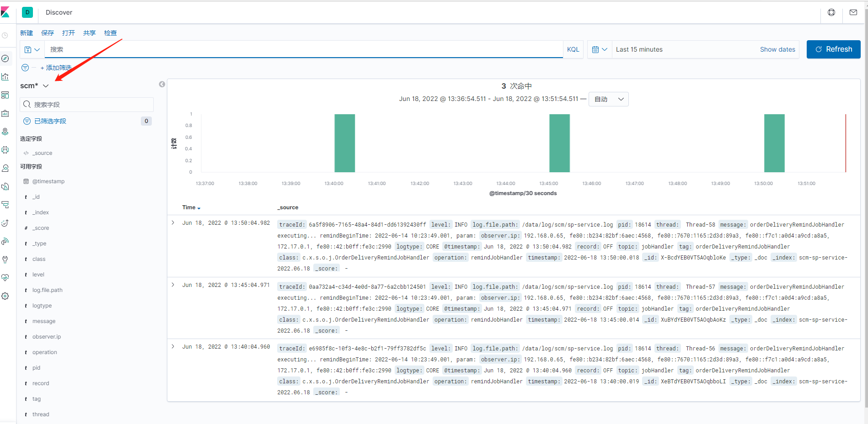Click the record field
The width and height of the screenshot is (868, 424).
click(x=41, y=383)
